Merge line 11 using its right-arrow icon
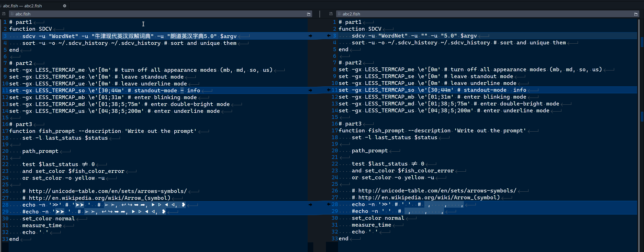644x252 pixels. pos(311,90)
